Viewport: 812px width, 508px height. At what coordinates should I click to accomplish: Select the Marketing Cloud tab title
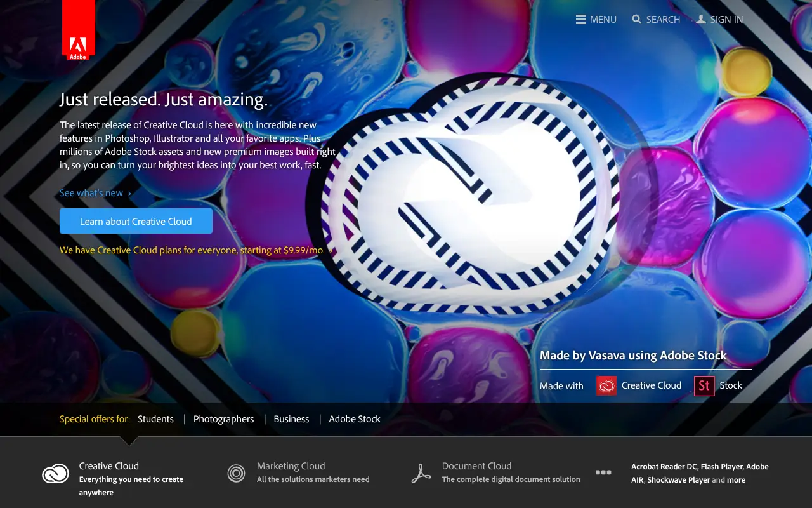point(291,466)
